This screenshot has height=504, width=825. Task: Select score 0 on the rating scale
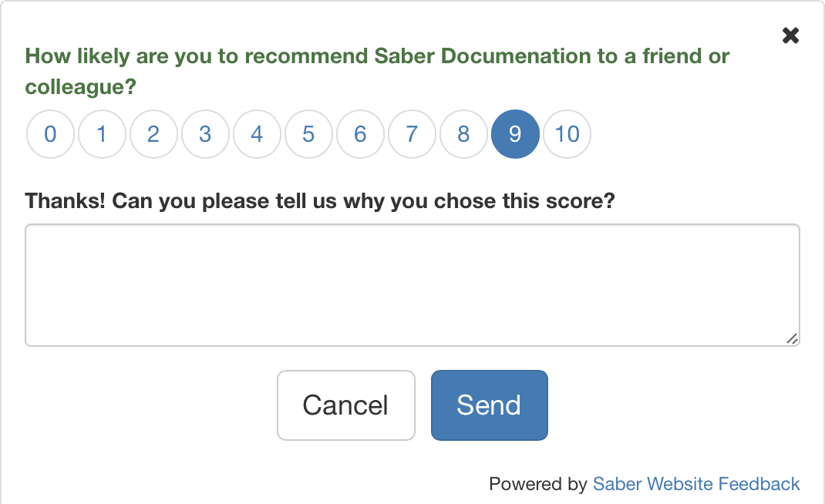(x=50, y=134)
